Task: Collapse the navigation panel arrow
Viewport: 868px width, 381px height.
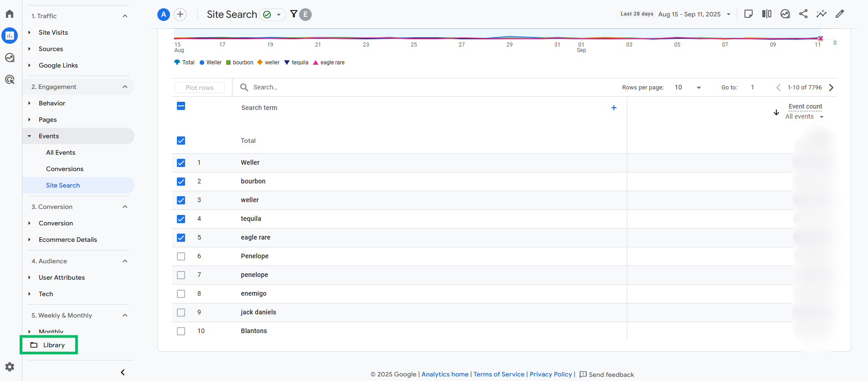Action: [x=123, y=372]
